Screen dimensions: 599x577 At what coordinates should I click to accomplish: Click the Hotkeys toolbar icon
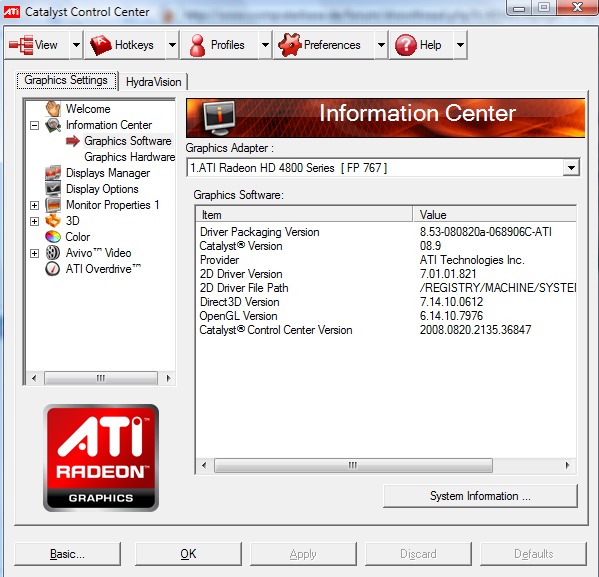coord(100,45)
